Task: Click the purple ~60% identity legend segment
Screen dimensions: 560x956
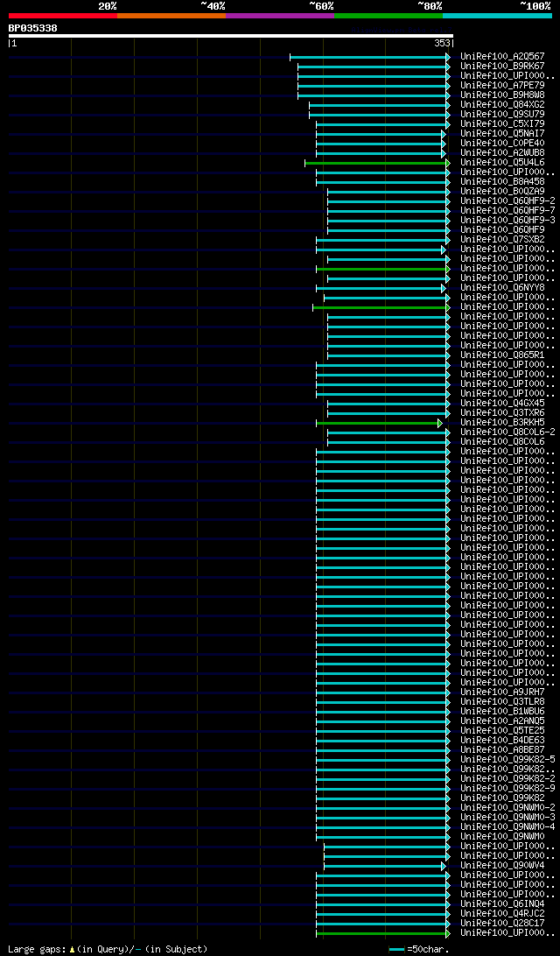Action: tap(280, 15)
